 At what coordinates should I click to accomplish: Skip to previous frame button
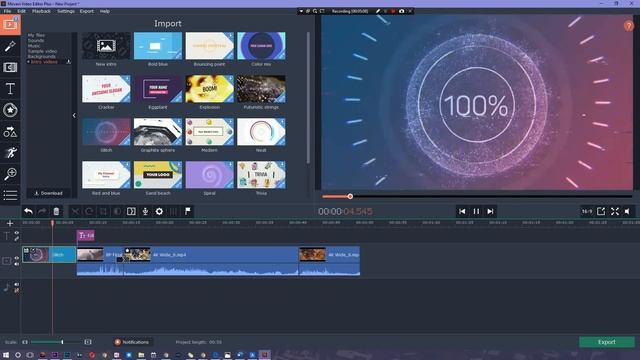(x=462, y=211)
